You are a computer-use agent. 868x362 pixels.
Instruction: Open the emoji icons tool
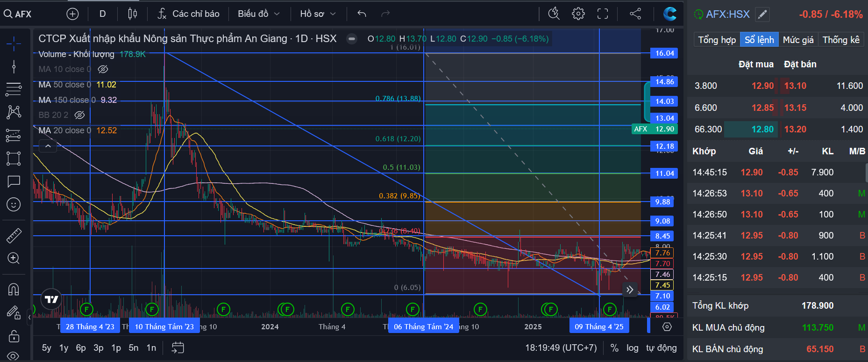point(14,204)
